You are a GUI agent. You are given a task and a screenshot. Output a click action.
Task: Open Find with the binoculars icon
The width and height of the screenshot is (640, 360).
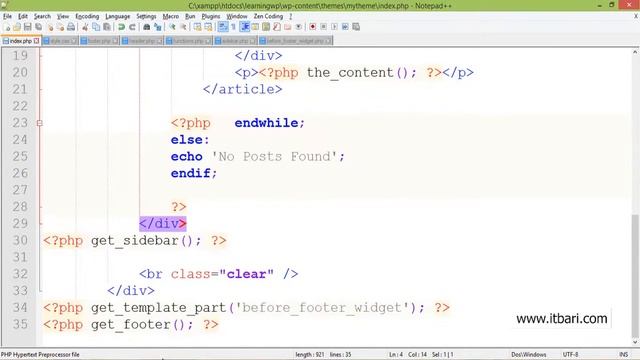147,27
